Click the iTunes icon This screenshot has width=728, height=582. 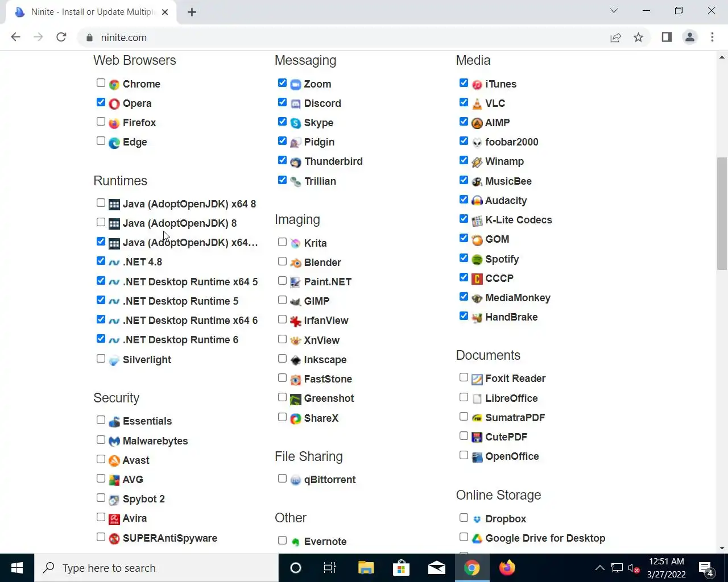477,84
